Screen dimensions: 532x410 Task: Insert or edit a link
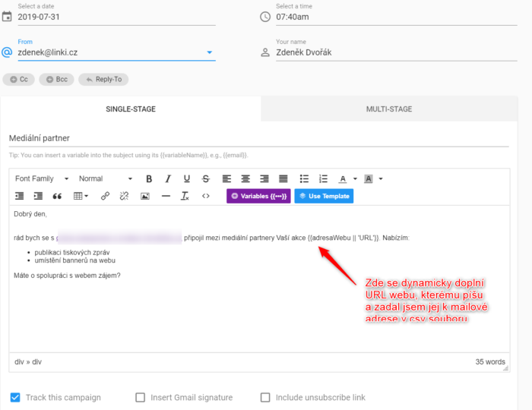coord(105,196)
